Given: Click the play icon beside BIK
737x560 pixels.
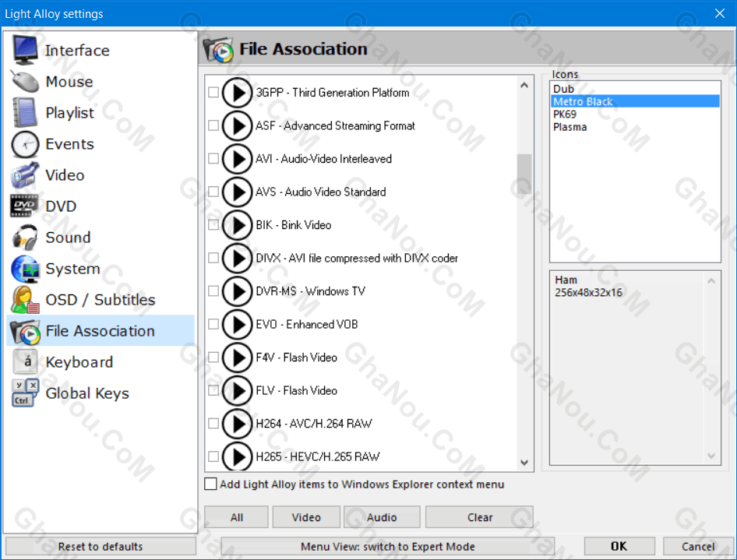Looking at the screenshot, I should [238, 225].
